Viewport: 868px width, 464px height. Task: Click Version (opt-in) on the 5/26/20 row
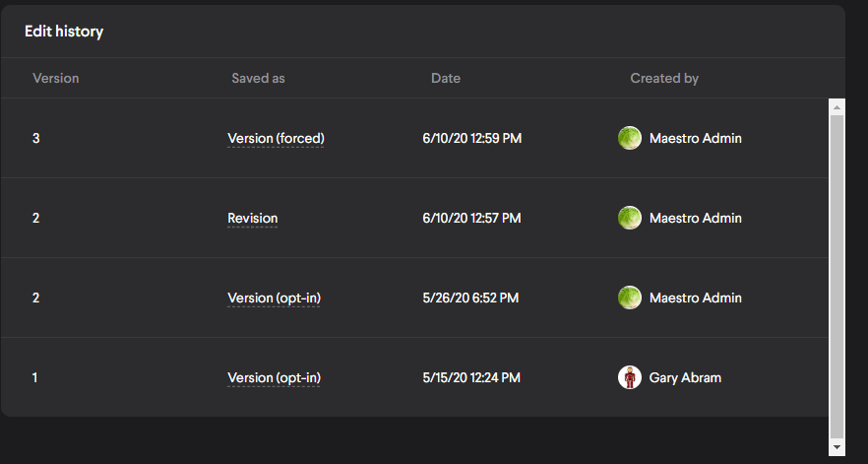274,298
